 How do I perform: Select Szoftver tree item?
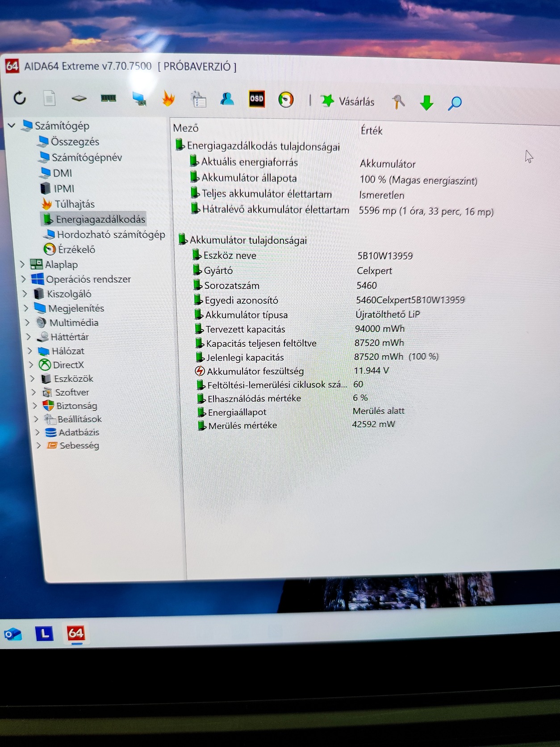pos(66,392)
